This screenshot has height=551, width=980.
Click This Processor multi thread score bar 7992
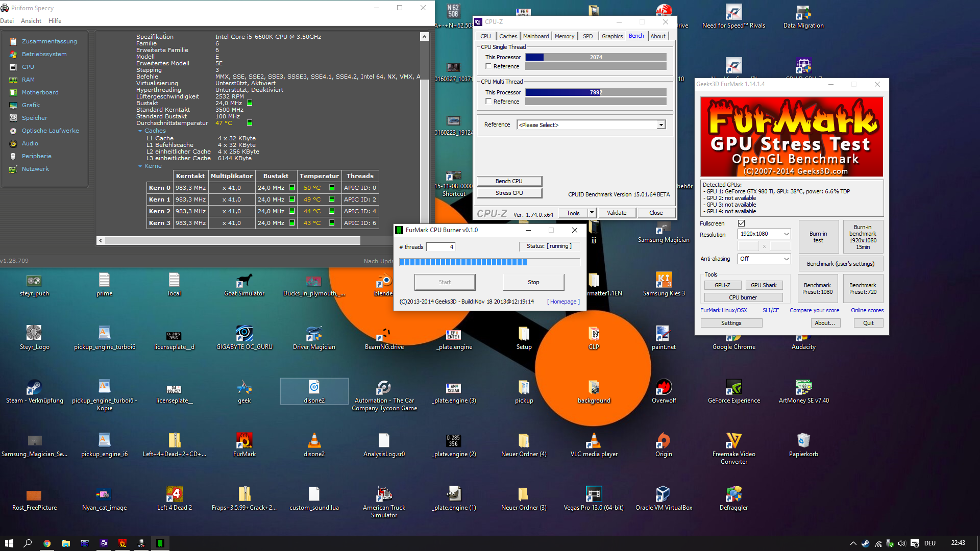click(x=596, y=92)
